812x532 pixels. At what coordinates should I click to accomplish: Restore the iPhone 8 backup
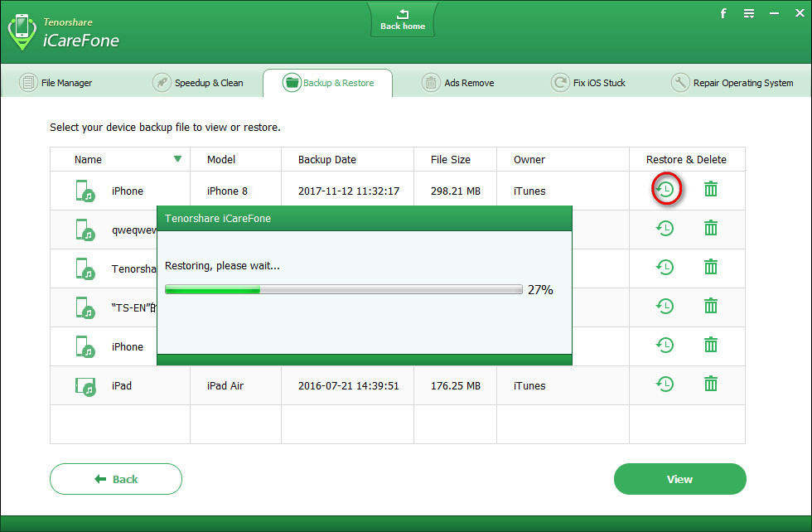[x=665, y=190]
